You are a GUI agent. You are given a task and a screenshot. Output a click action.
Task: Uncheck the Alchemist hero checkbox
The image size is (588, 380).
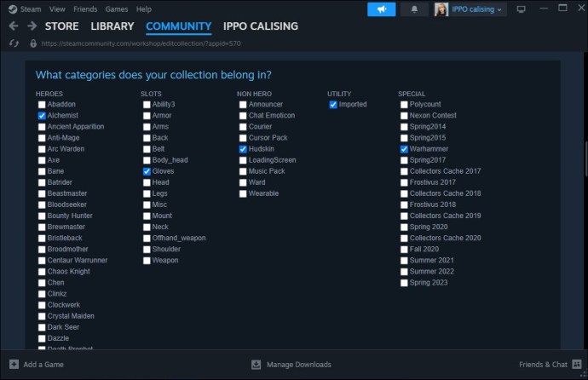tap(42, 115)
